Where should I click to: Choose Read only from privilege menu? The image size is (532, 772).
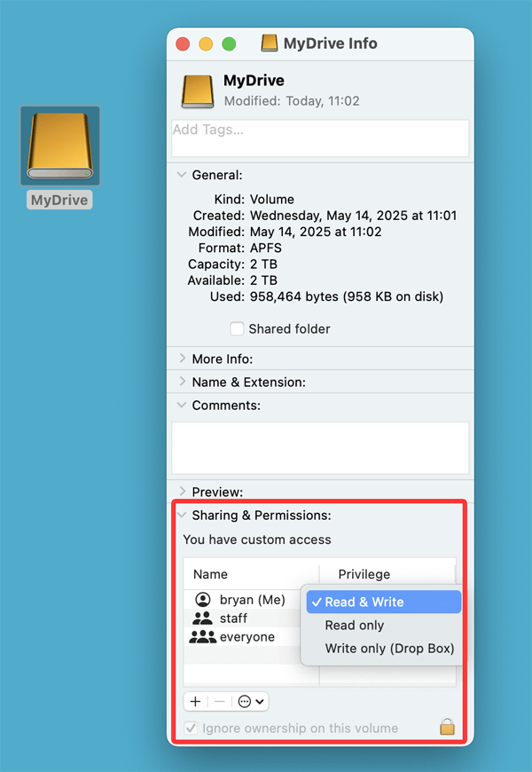pyautogui.click(x=355, y=626)
